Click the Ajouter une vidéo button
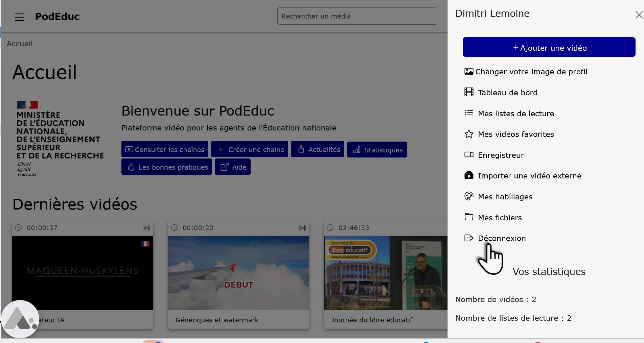Image resolution: width=644 pixels, height=343 pixels. [x=549, y=47]
